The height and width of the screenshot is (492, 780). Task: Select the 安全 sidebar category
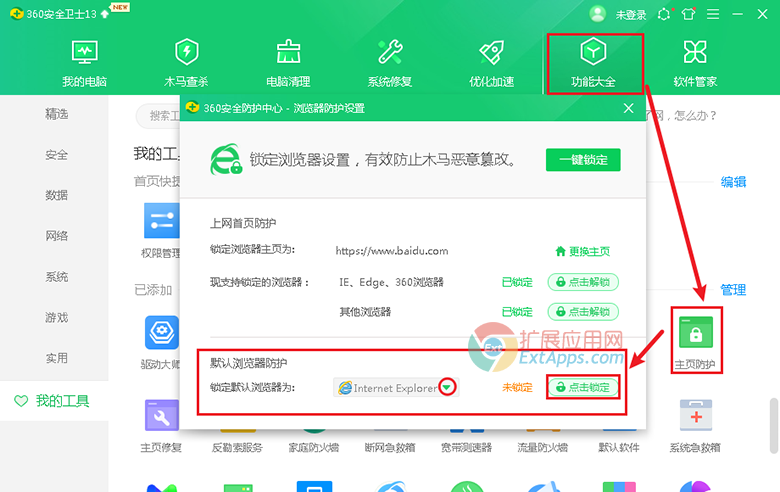coord(56,155)
